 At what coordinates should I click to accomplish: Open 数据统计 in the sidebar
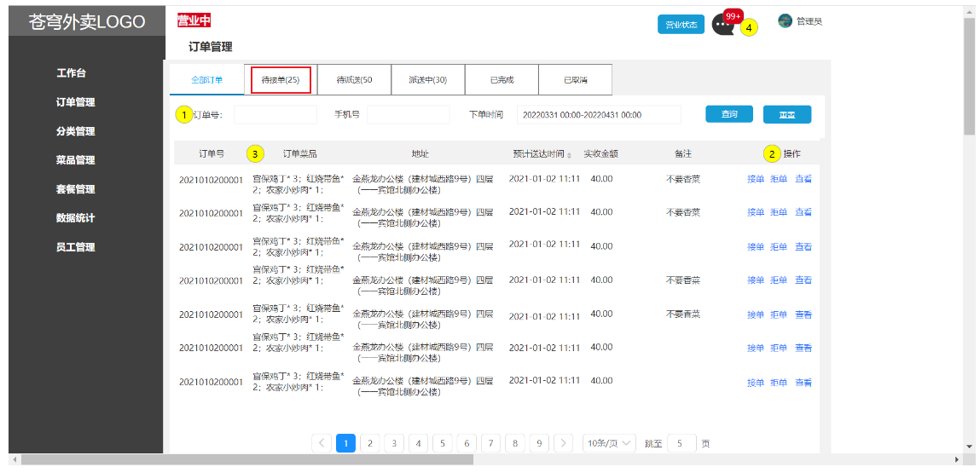(x=76, y=218)
